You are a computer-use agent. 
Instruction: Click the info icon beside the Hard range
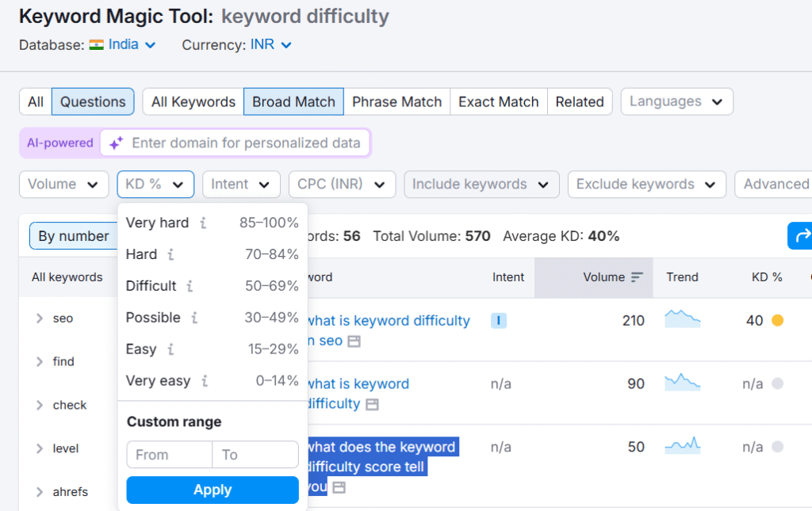tap(171, 255)
